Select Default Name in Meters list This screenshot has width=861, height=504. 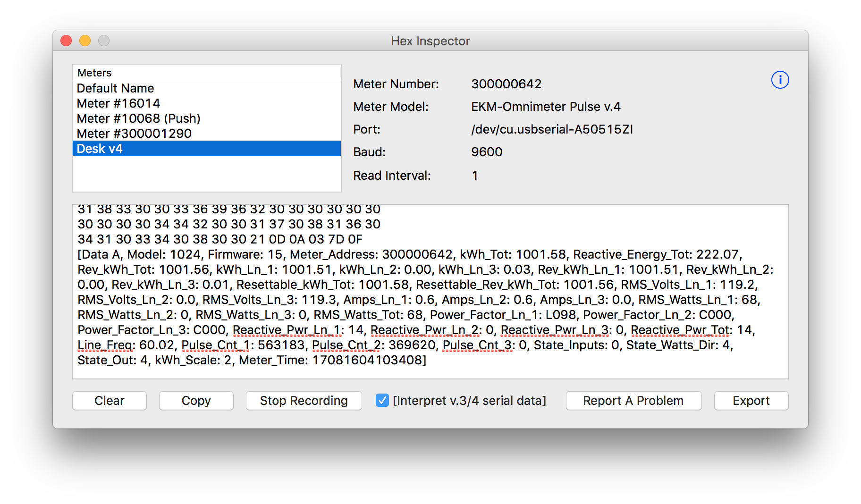pos(206,88)
